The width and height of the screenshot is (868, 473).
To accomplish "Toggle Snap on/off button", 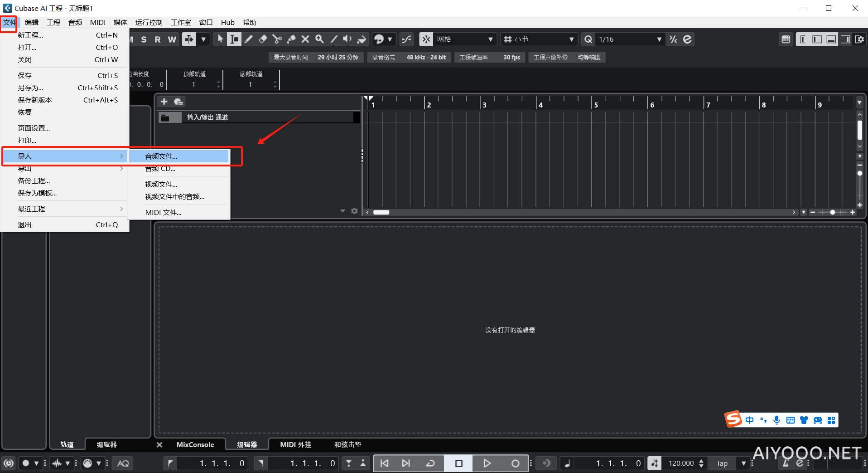I will [426, 39].
